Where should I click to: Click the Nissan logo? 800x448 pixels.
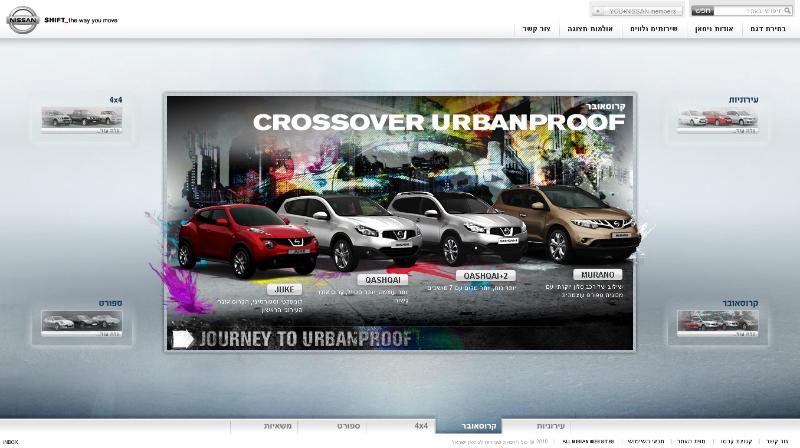click(x=22, y=20)
